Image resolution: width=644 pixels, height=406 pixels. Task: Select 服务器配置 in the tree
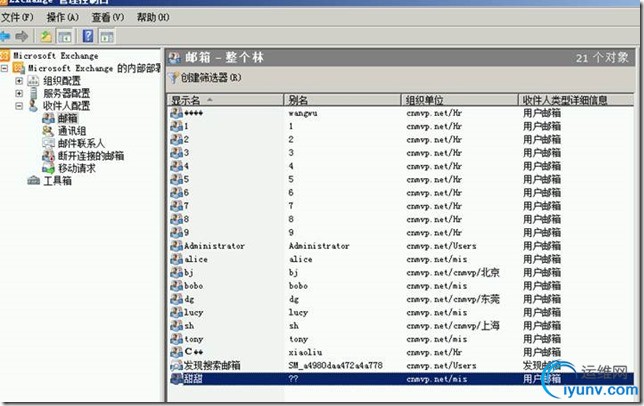point(66,93)
